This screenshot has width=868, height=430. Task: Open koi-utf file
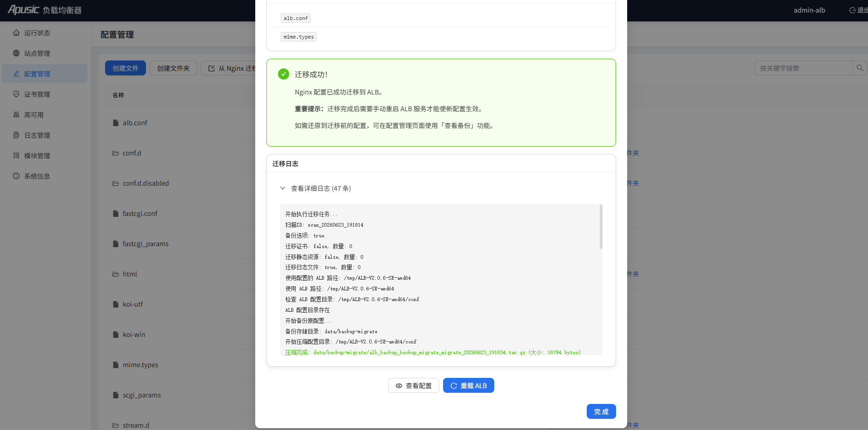(133, 304)
